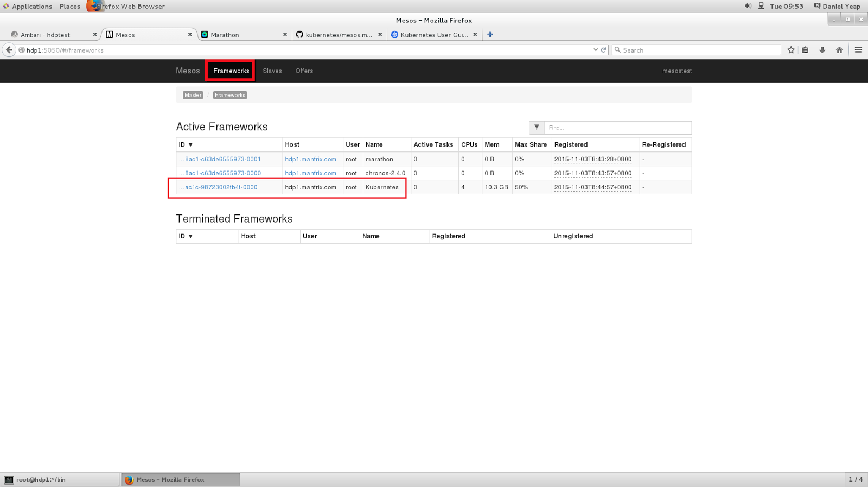Open the Offers navigation item
This screenshot has width=868, height=487.
[x=304, y=71]
